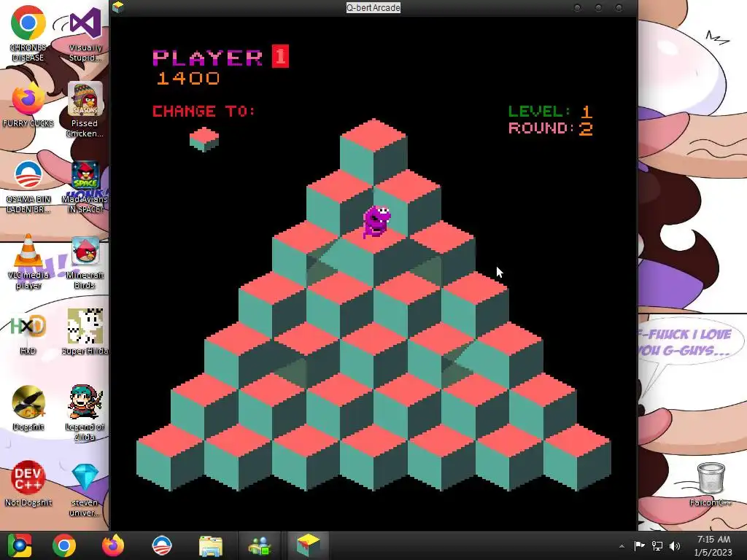Viewport: 747px width, 560px height.
Task: Launch the Angry Birds Seasons shortcut
Action: coord(85,109)
